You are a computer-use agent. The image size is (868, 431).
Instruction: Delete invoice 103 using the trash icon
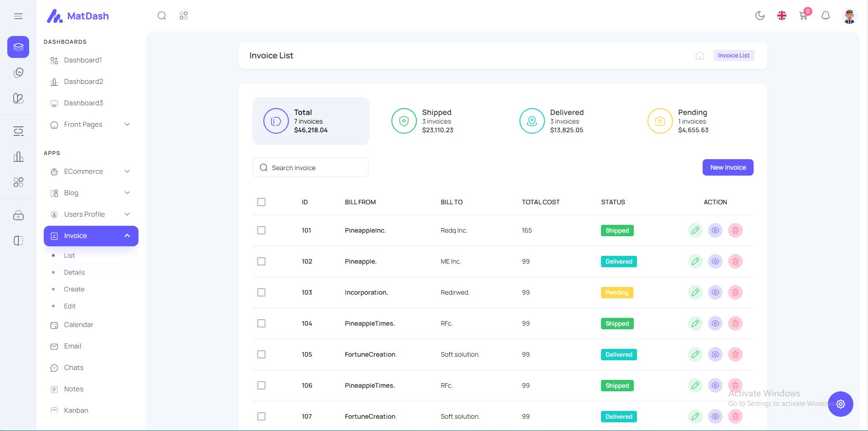(x=735, y=292)
